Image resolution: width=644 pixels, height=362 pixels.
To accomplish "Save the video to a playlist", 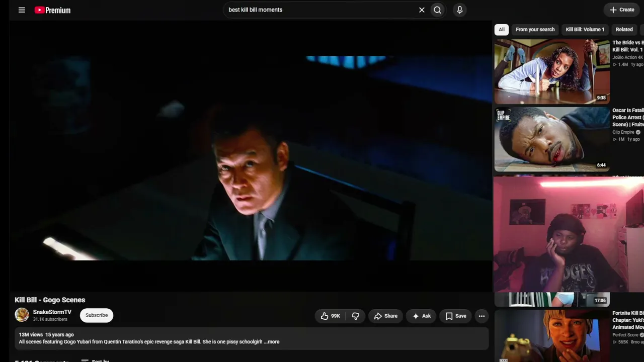I will coord(456,316).
